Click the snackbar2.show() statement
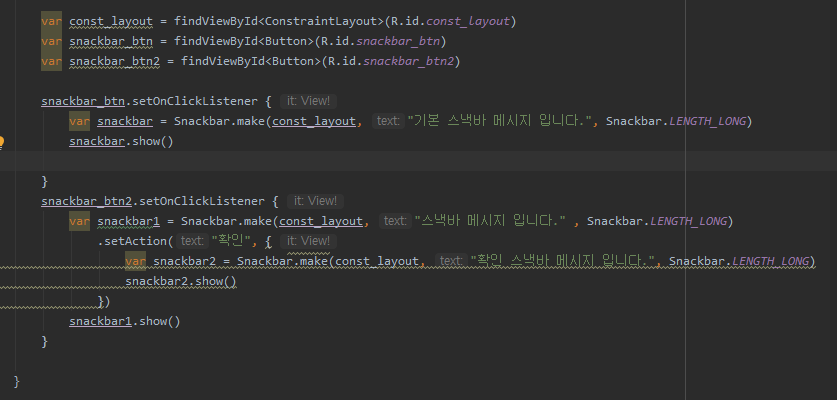Viewport: 837px width, 400px height. coord(181,281)
